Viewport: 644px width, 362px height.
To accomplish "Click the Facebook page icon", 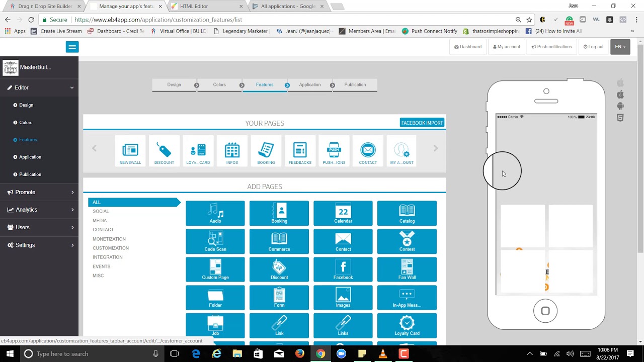I will click(x=343, y=269).
